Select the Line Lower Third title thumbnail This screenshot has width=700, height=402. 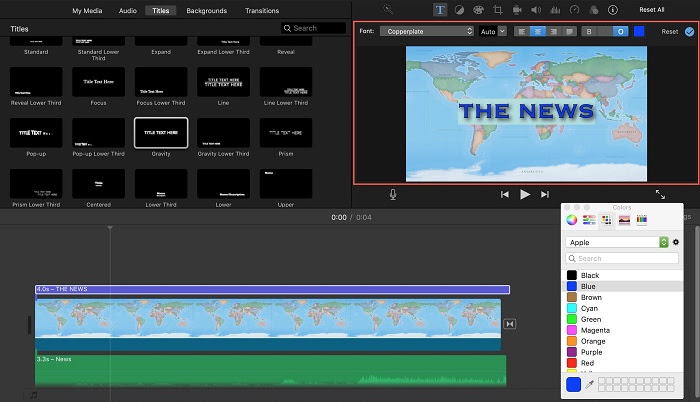click(x=286, y=82)
